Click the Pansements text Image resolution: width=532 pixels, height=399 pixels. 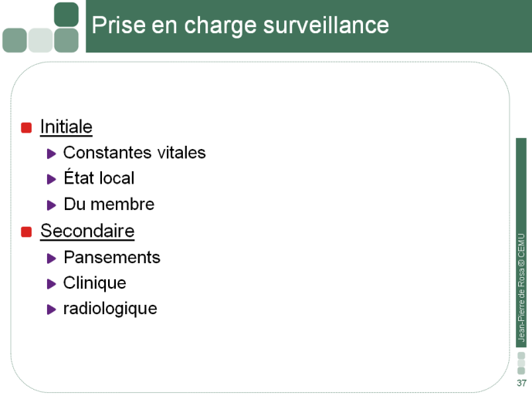pyautogui.click(x=112, y=257)
